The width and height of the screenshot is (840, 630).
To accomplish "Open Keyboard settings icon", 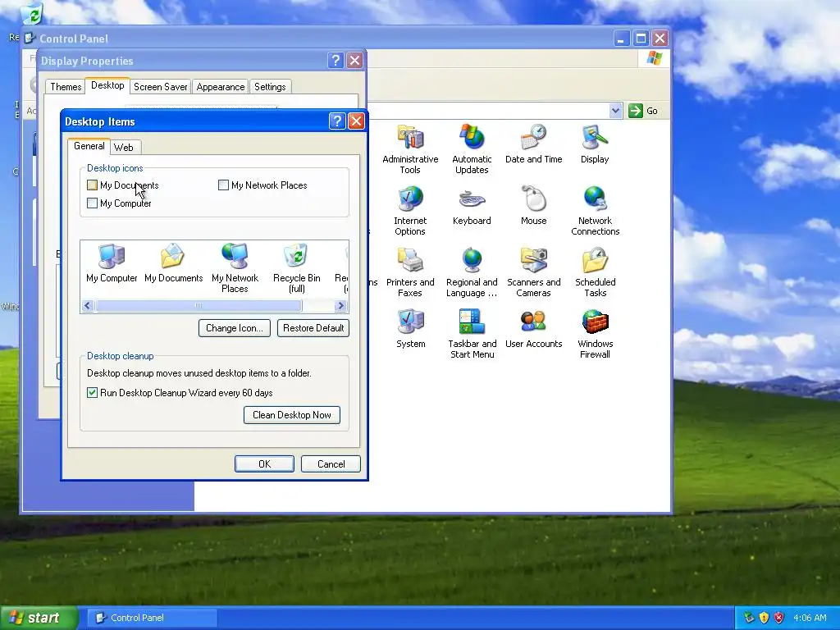I will click(472, 206).
